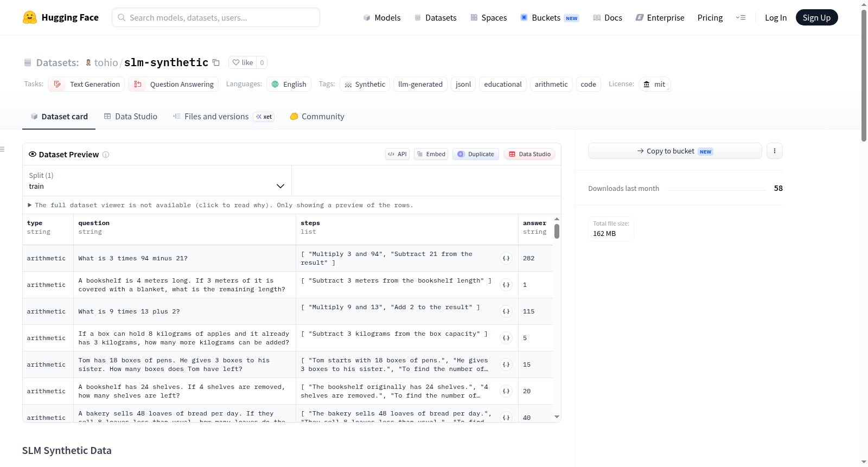
Task: Expand JSON for 24 shelves row
Action: (506, 391)
